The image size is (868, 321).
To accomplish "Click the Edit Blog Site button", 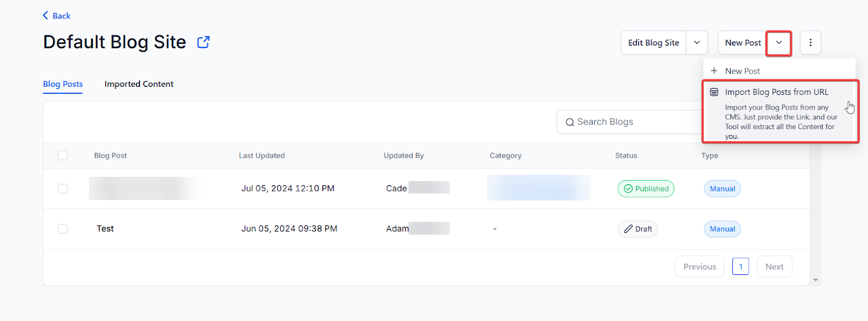I will coord(653,43).
